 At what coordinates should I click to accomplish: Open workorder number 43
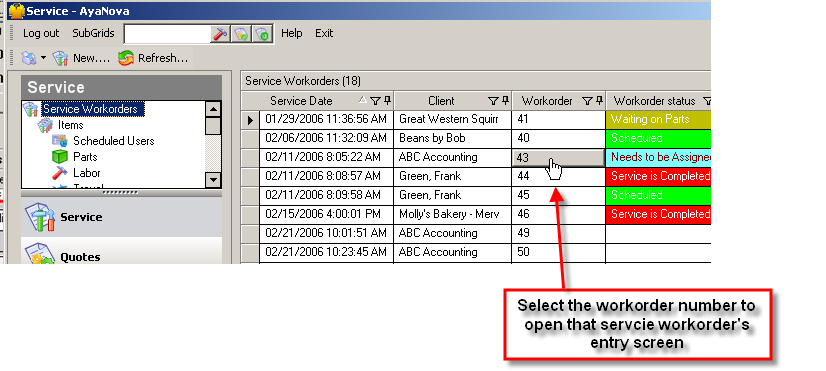[x=558, y=158]
